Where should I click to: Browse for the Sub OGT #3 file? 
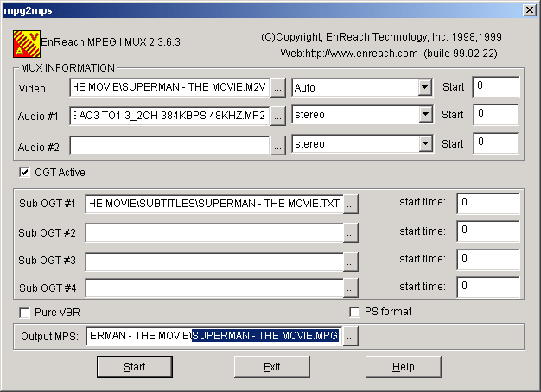350,260
